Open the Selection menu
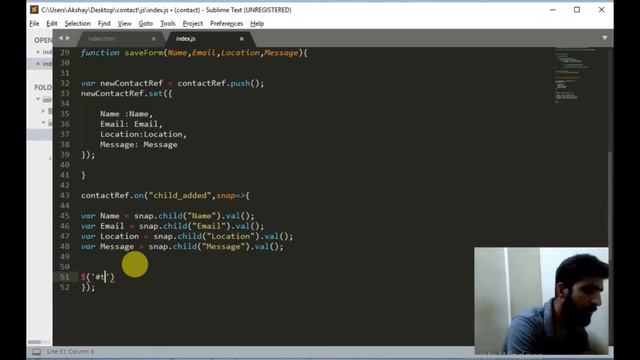This screenshot has height=360, width=640. coord(78,24)
